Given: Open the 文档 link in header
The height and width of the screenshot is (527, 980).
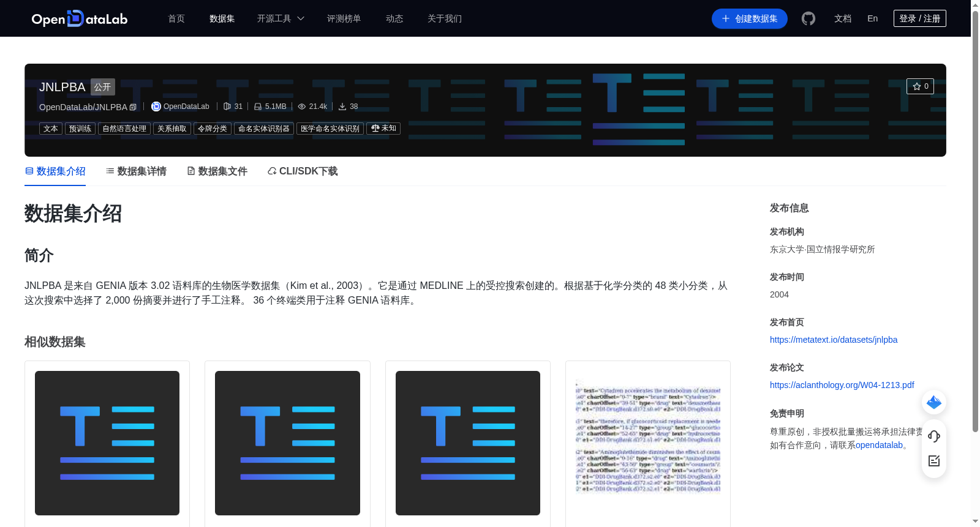Looking at the screenshot, I should [843, 18].
